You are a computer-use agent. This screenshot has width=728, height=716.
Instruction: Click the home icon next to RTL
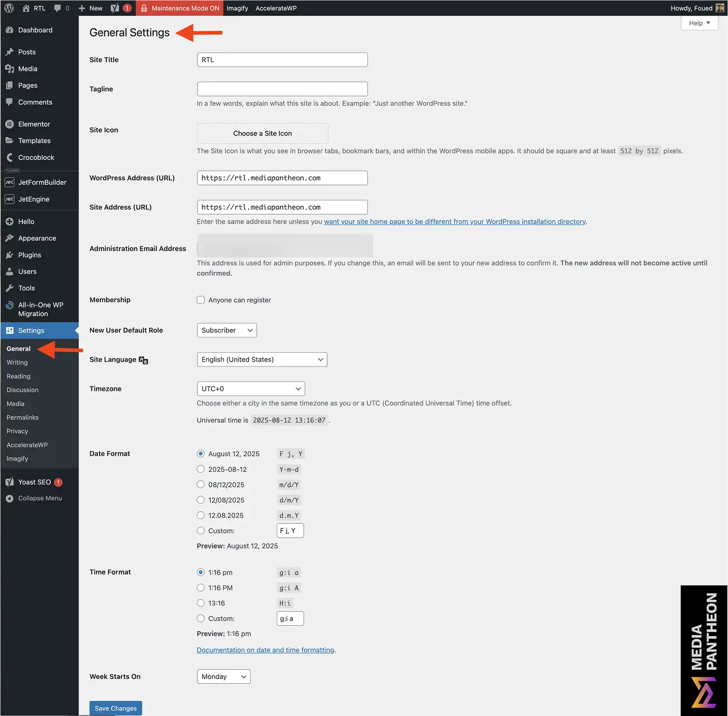[x=26, y=8]
